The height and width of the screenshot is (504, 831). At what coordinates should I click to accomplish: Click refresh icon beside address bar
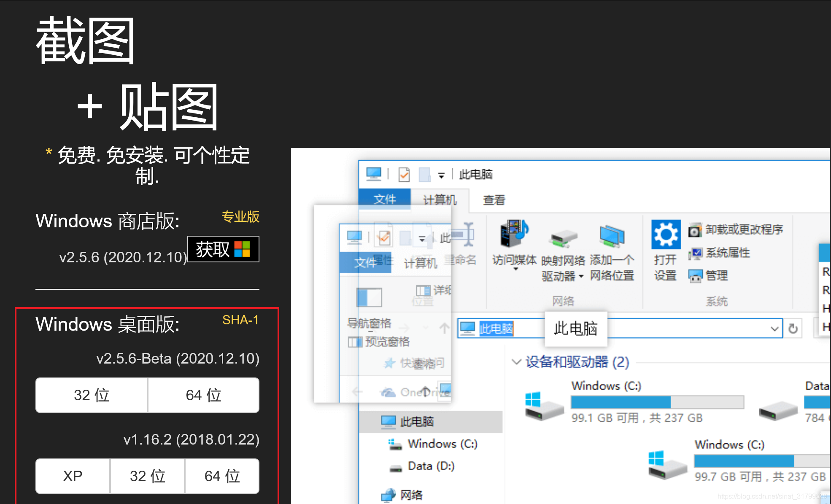click(793, 329)
